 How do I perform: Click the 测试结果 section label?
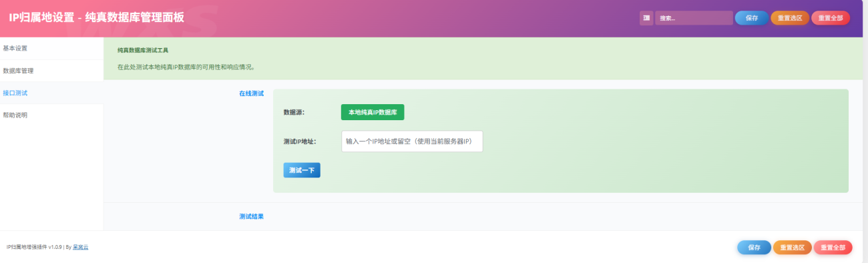coord(252,217)
